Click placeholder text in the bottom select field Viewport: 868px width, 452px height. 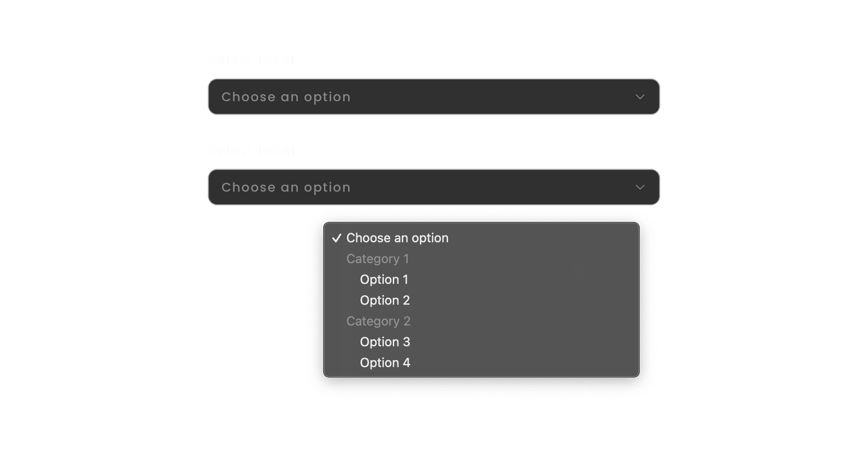point(286,187)
